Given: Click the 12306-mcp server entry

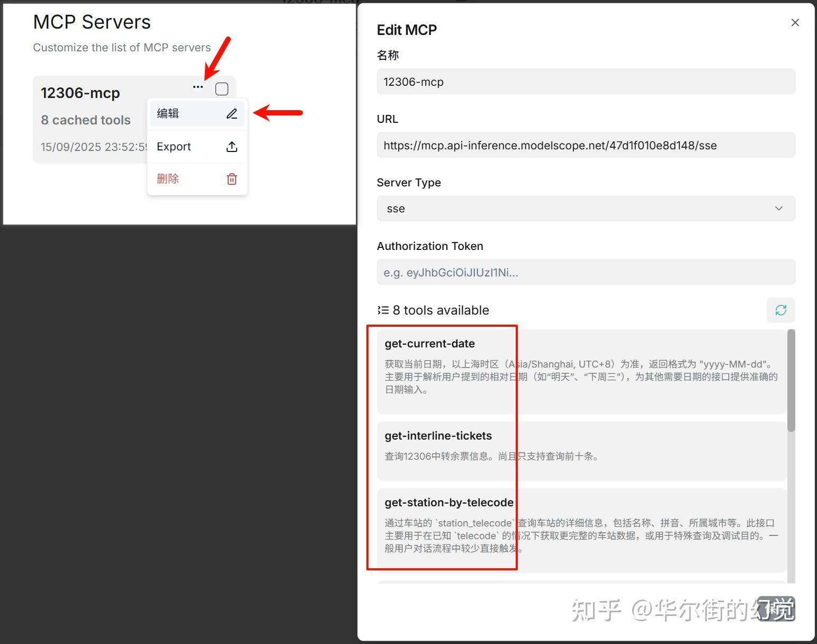Looking at the screenshot, I should point(80,93).
